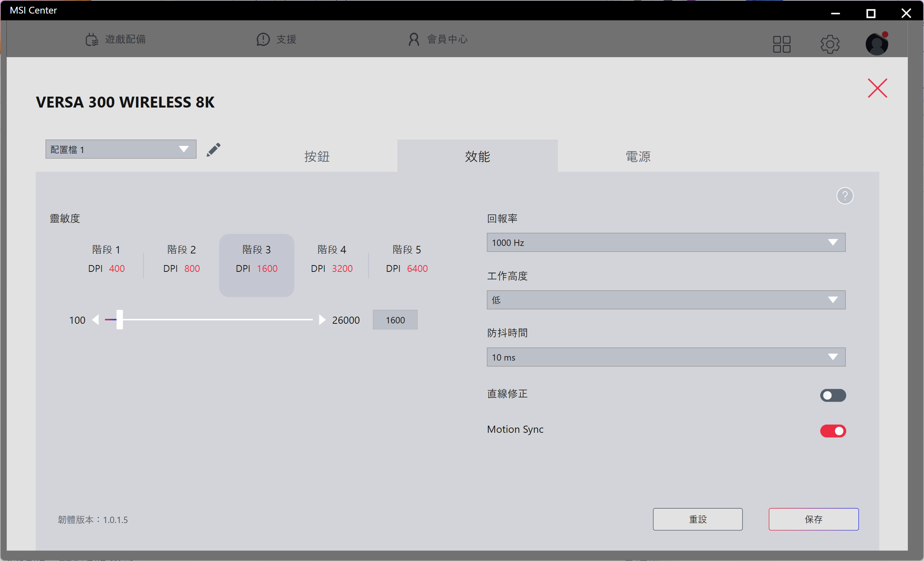Select 階段 4 DPI 3200

[x=332, y=259]
